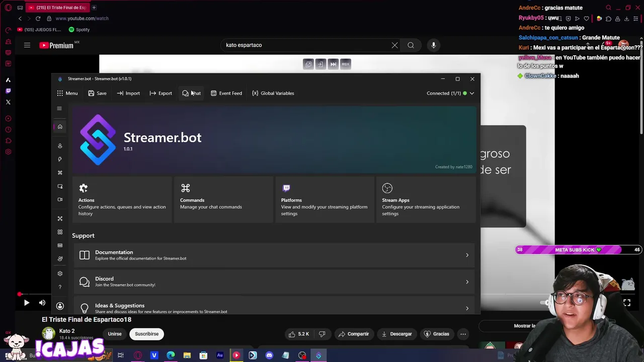Open Adobe Audition from the taskbar
644x362 pixels.
click(x=220, y=355)
